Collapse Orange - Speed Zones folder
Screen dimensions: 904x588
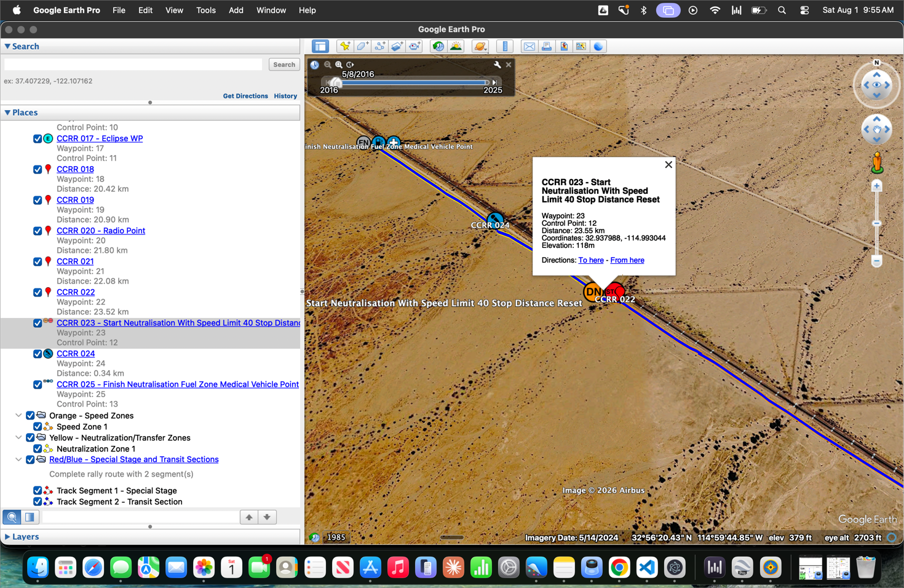[18, 416]
